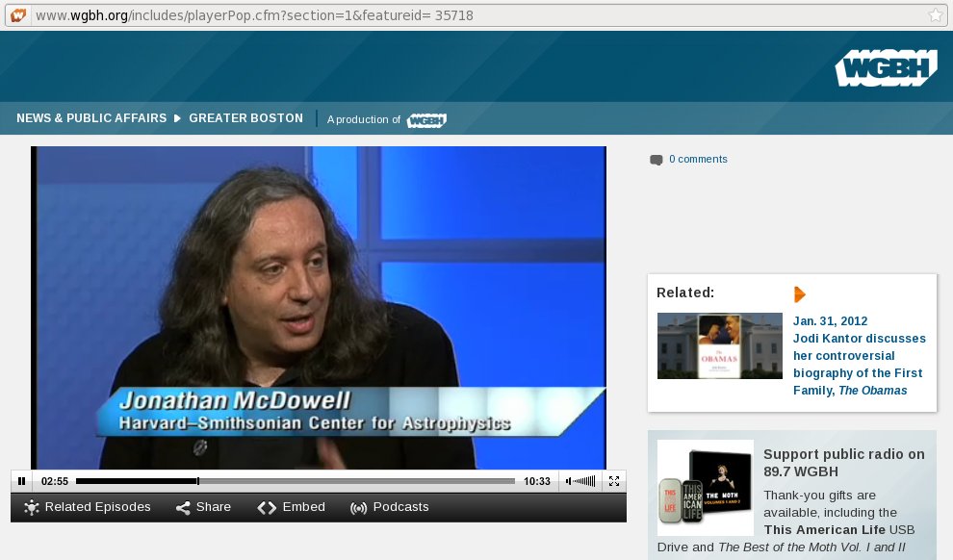Click the orange arrow in Related box

[799, 294]
